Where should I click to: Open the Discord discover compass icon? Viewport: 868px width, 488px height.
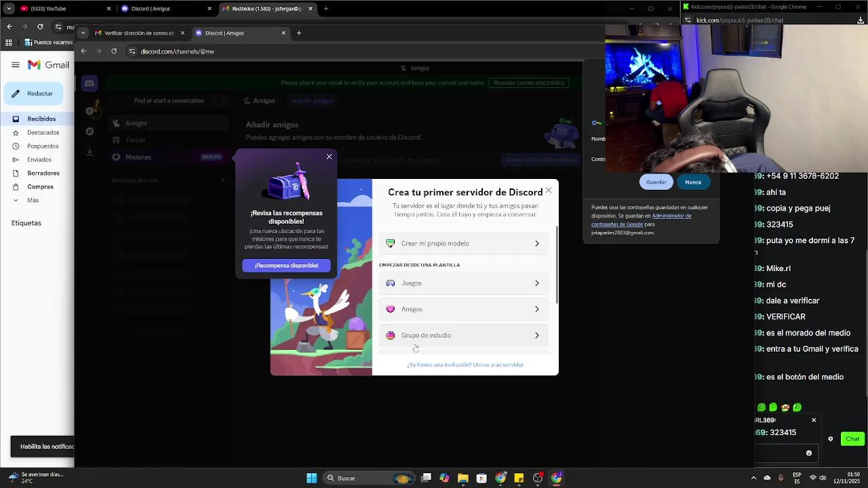click(90, 131)
